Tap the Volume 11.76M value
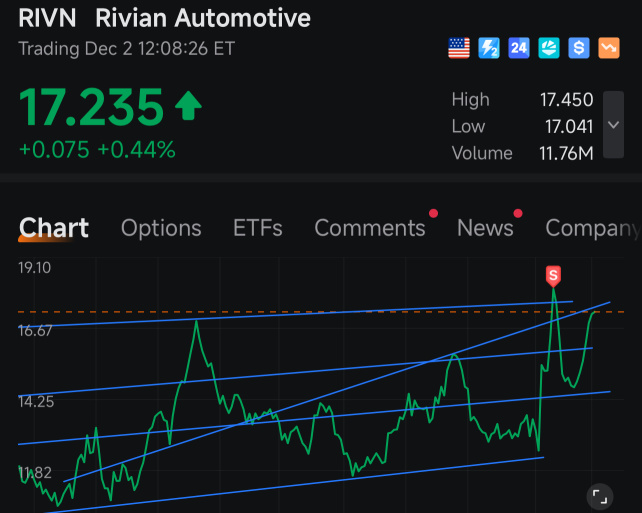Image resolution: width=642 pixels, height=513 pixels. [566, 153]
